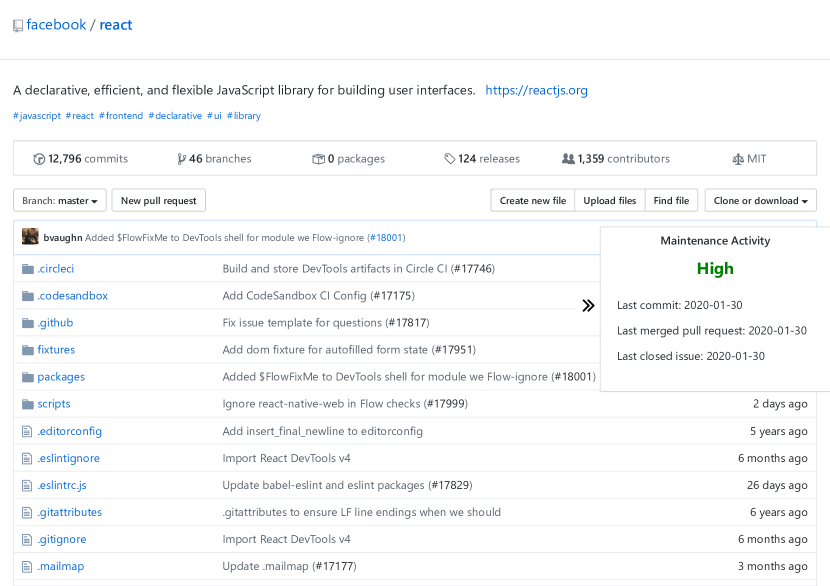View the 124 releases
The image size is (830, 586).
[x=489, y=159]
